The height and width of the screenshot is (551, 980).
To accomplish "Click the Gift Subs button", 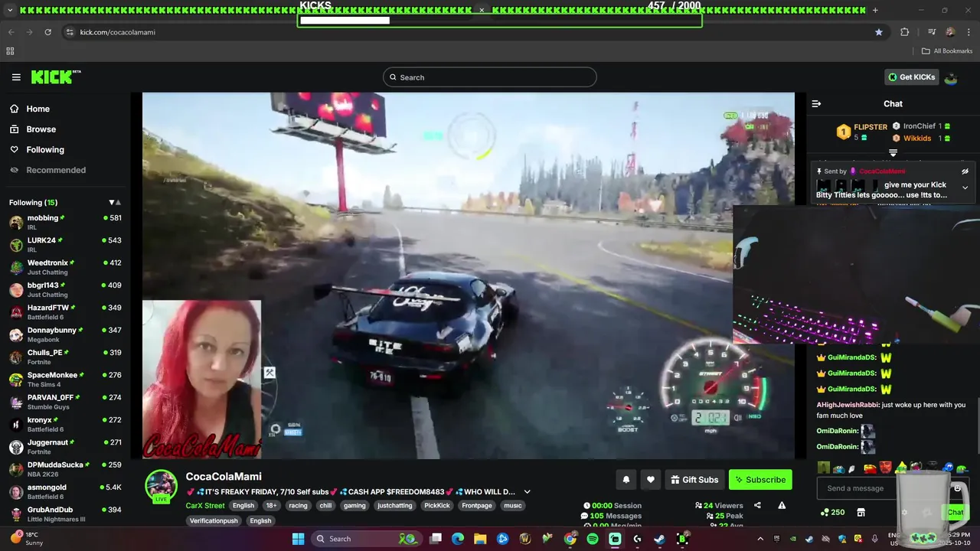I will [x=694, y=480].
